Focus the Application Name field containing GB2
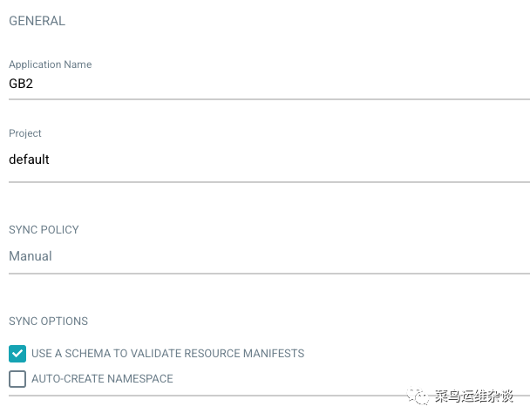This screenshot has width=530, height=420. 269,84
